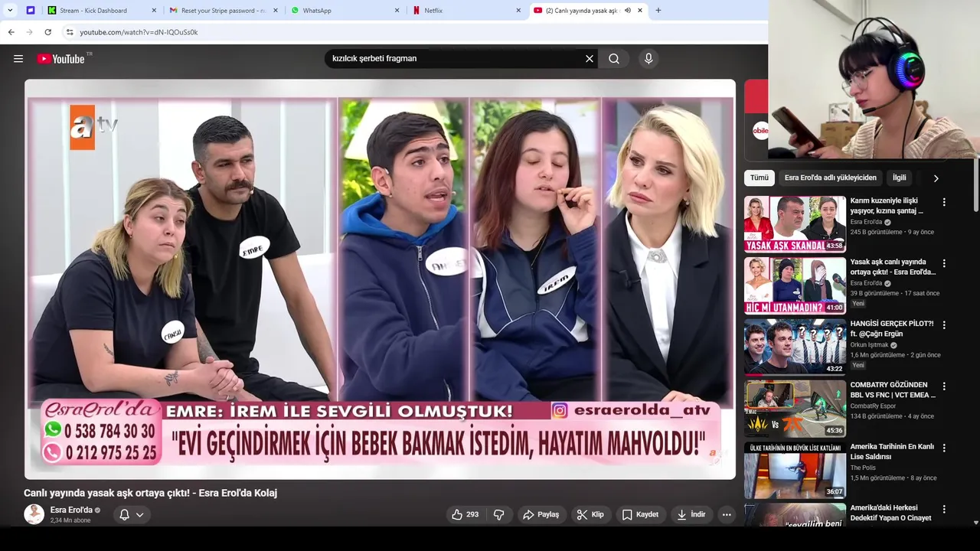Click the video title 'Canlı yayında yasak aşk ortaya çıktı!'
The height and width of the screenshot is (551, 980).
(150, 493)
